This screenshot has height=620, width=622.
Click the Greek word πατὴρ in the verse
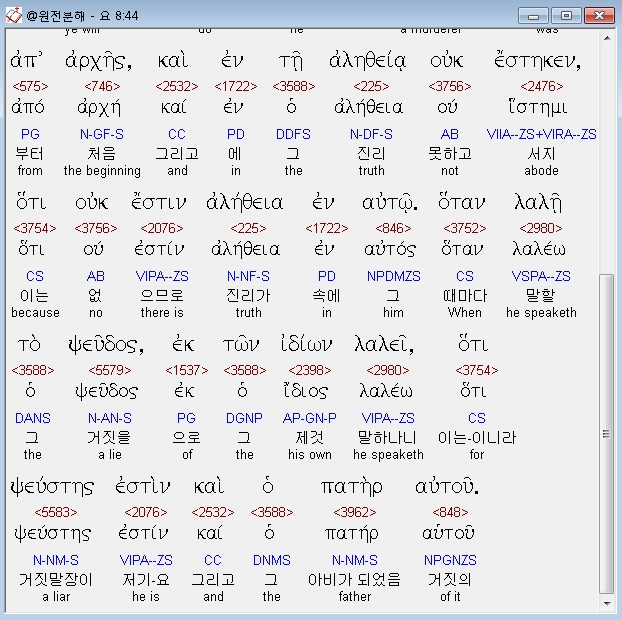(x=351, y=487)
